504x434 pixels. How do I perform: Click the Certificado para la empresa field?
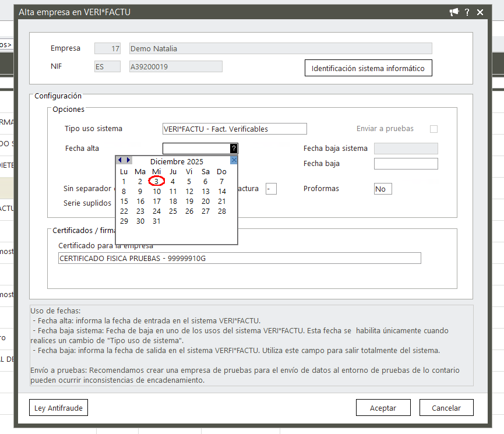point(239,258)
